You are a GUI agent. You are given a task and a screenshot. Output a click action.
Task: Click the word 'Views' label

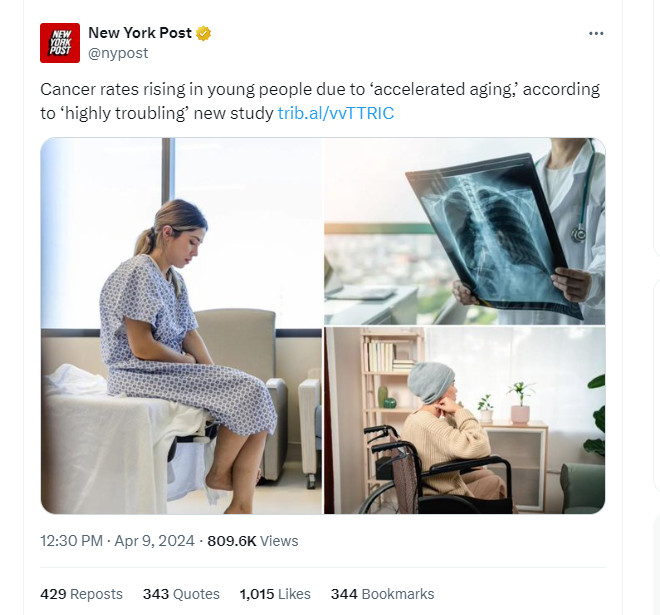coord(279,541)
